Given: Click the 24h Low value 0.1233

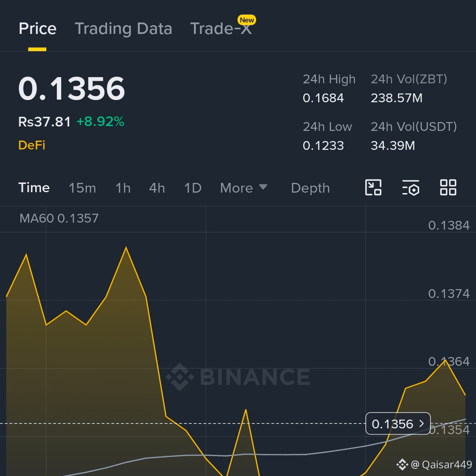Looking at the screenshot, I should 324,146.
